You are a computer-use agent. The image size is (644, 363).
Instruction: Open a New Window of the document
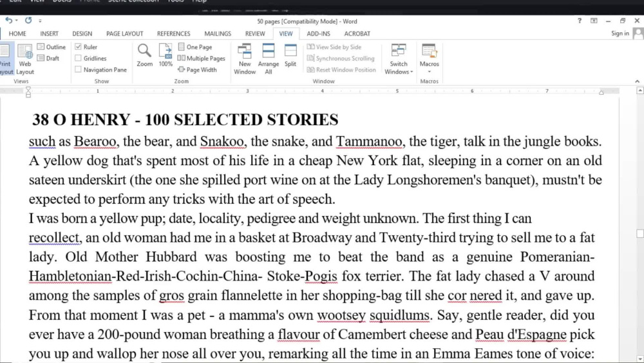click(x=245, y=59)
